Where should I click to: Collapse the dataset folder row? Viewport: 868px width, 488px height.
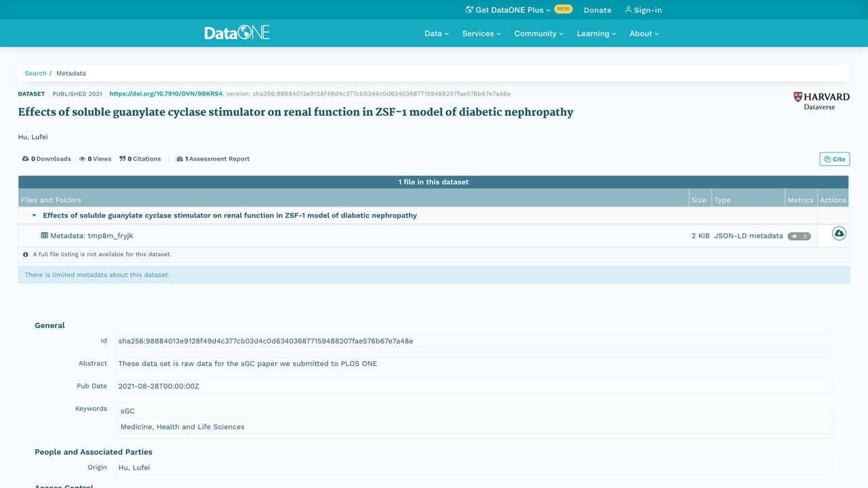click(x=34, y=216)
